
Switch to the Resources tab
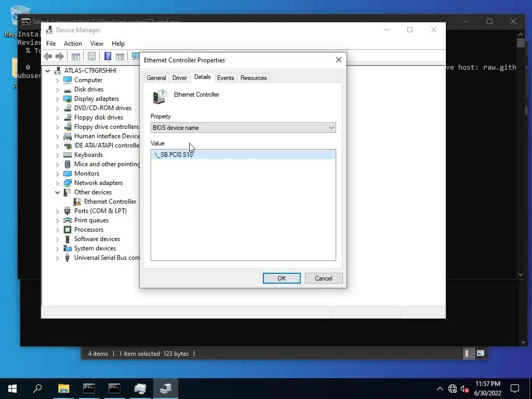[254, 78]
